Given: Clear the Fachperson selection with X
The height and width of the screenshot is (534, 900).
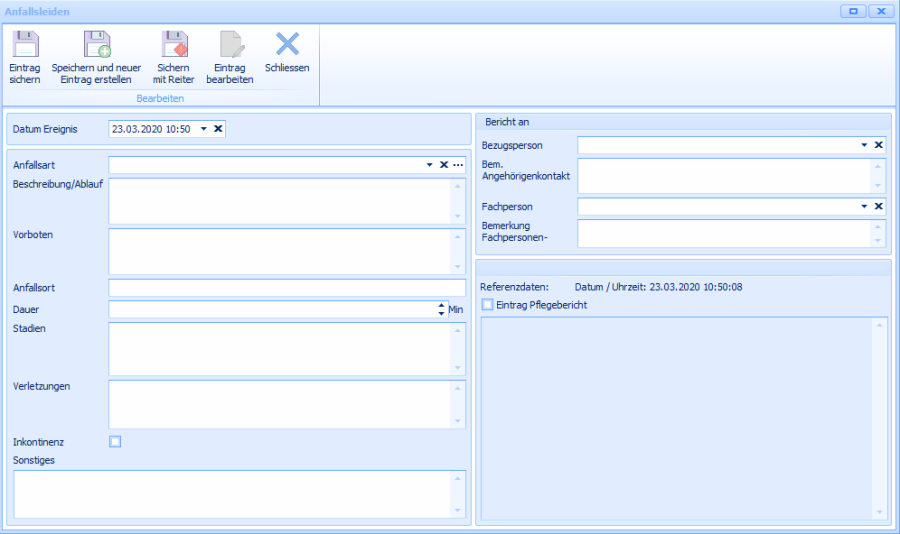Looking at the screenshot, I should pyautogui.click(x=879, y=207).
